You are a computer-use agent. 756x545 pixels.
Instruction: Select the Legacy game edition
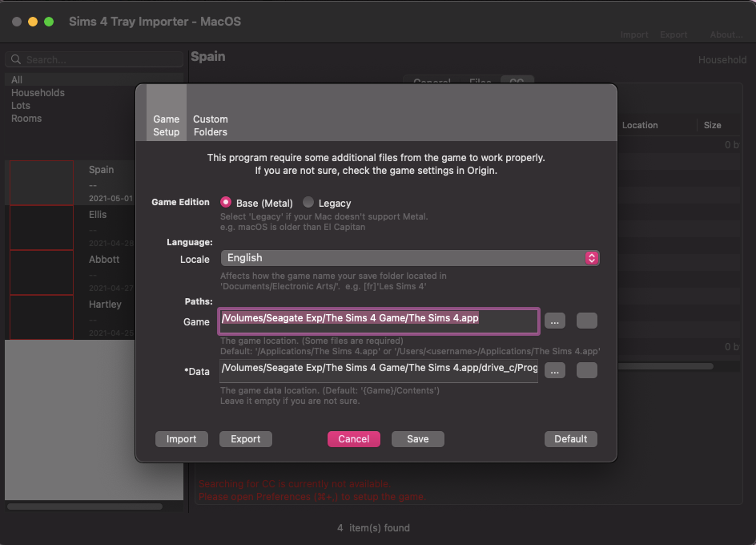[308, 202]
